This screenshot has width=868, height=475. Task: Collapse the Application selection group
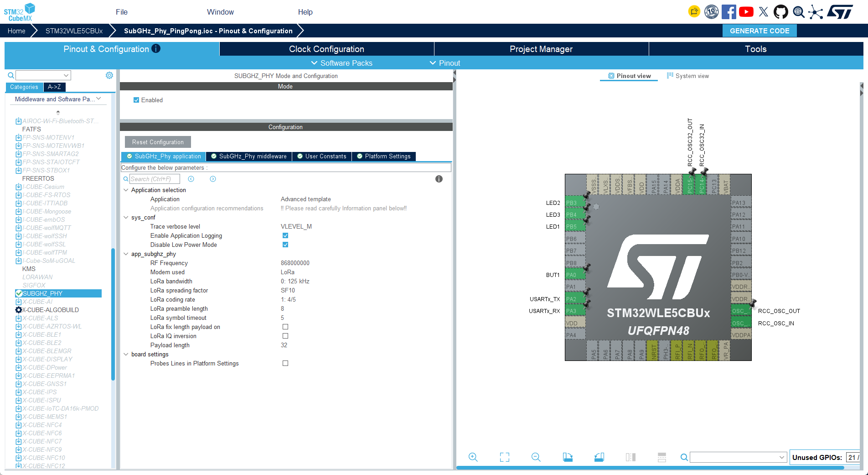[x=126, y=190]
